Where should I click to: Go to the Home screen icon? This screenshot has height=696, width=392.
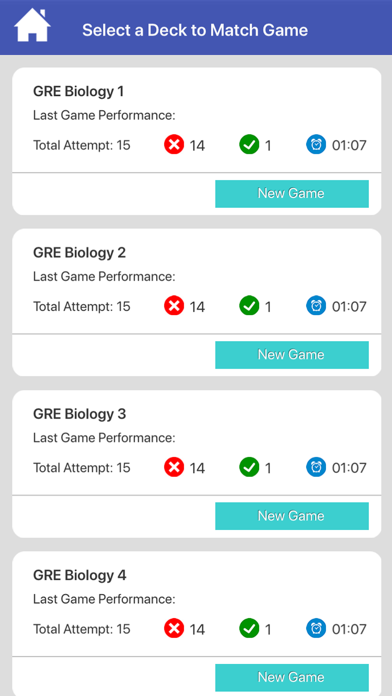point(32,26)
